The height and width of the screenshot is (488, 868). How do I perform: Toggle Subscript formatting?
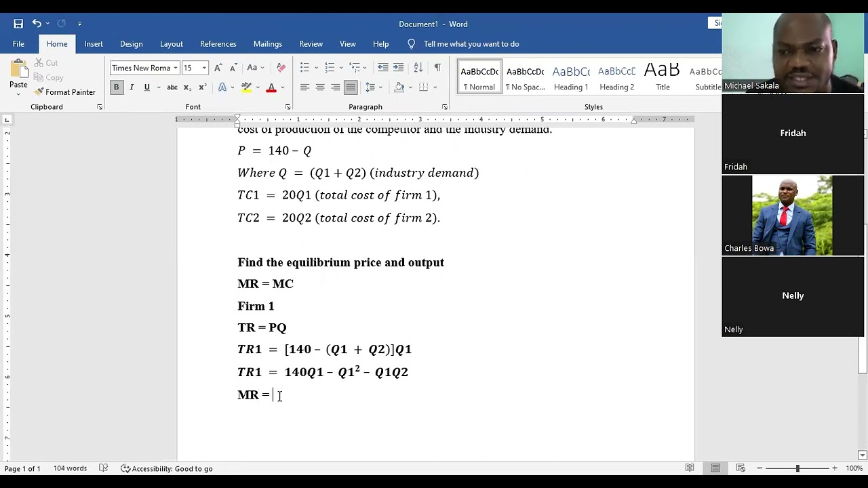187,87
